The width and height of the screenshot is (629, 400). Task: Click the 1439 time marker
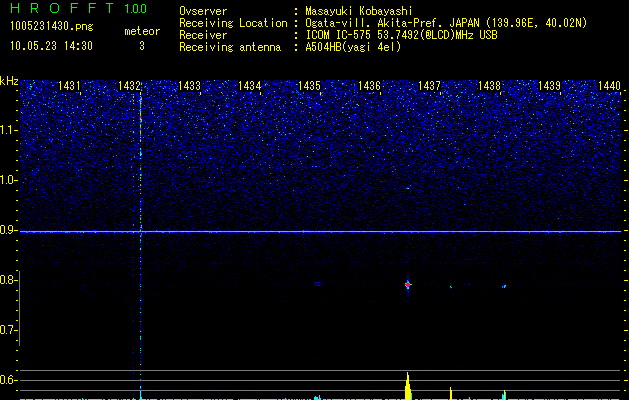click(549, 85)
